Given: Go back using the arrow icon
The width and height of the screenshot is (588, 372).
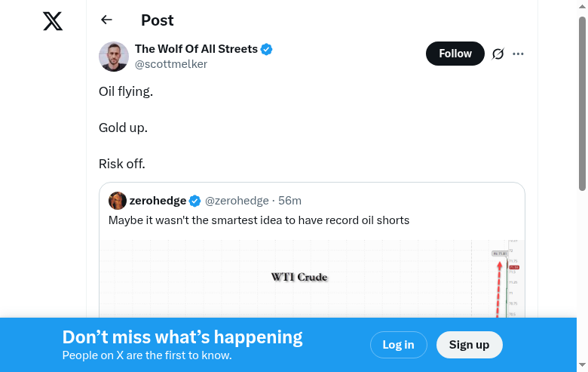Looking at the screenshot, I should (106, 20).
